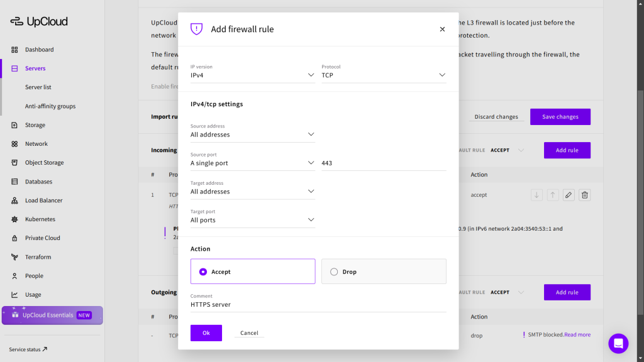This screenshot has width=644, height=362.
Task: Select the Drop action radio button
Action: pyautogui.click(x=334, y=271)
